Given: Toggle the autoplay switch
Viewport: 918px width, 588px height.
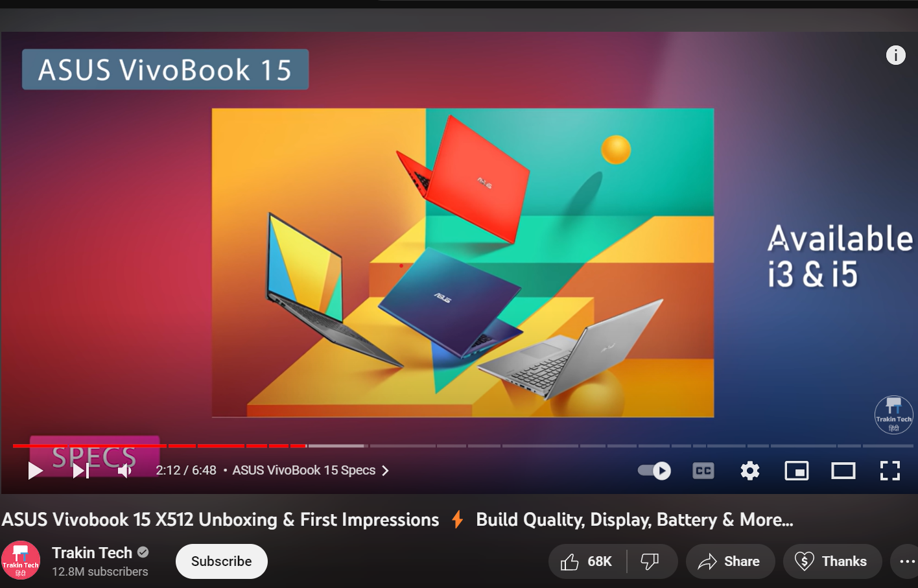Looking at the screenshot, I should (654, 471).
